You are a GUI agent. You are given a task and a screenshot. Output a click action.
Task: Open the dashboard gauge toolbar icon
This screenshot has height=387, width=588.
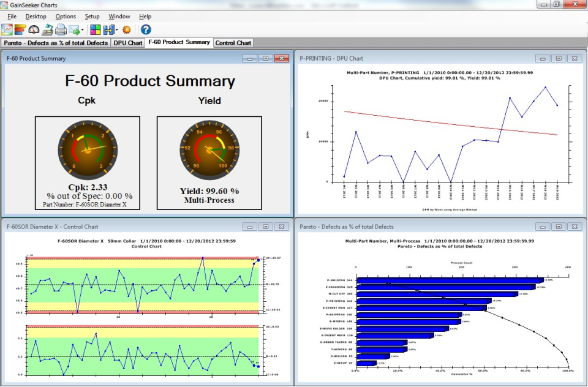point(34,29)
